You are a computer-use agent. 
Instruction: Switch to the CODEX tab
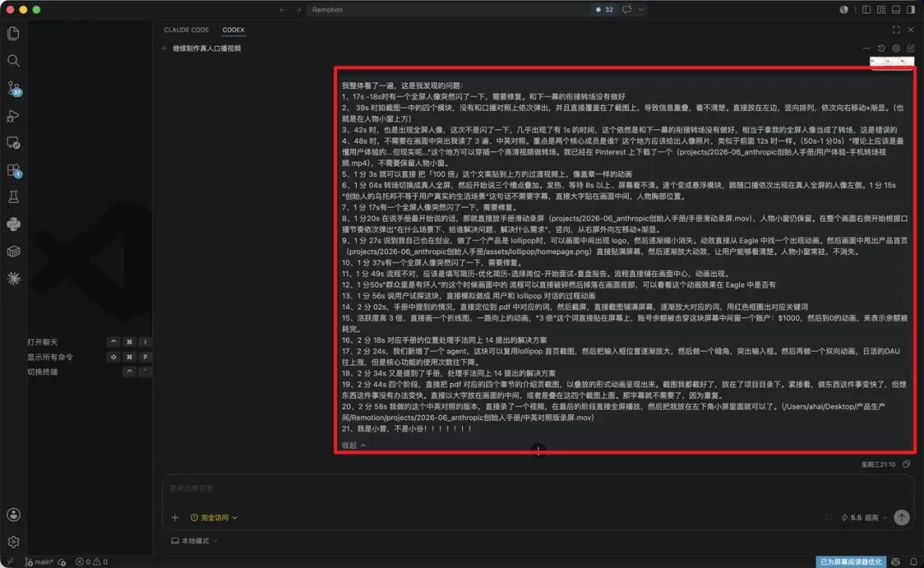click(234, 29)
